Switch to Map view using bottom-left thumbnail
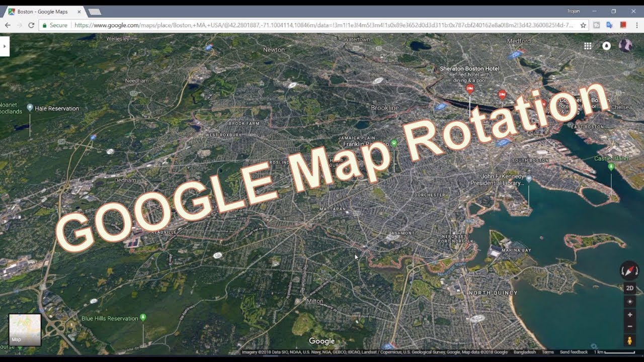The height and width of the screenshot is (362, 644). (x=25, y=330)
